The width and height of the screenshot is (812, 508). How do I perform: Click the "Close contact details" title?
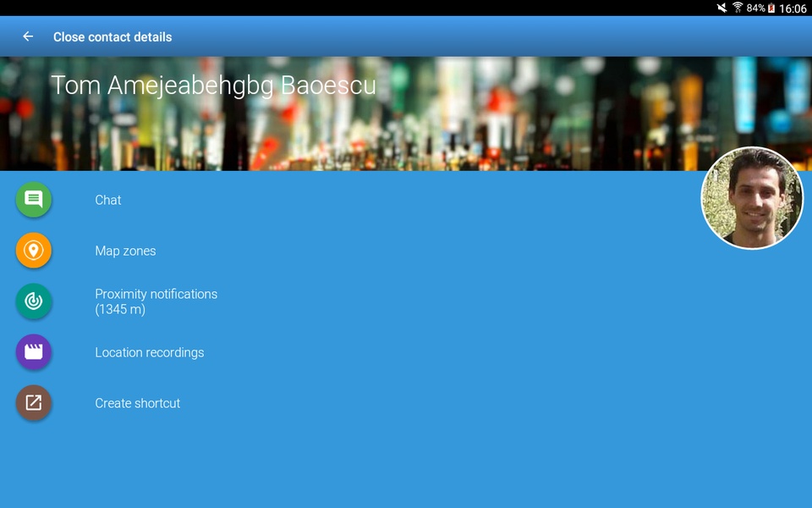pyautogui.click(x=112, y=36)
